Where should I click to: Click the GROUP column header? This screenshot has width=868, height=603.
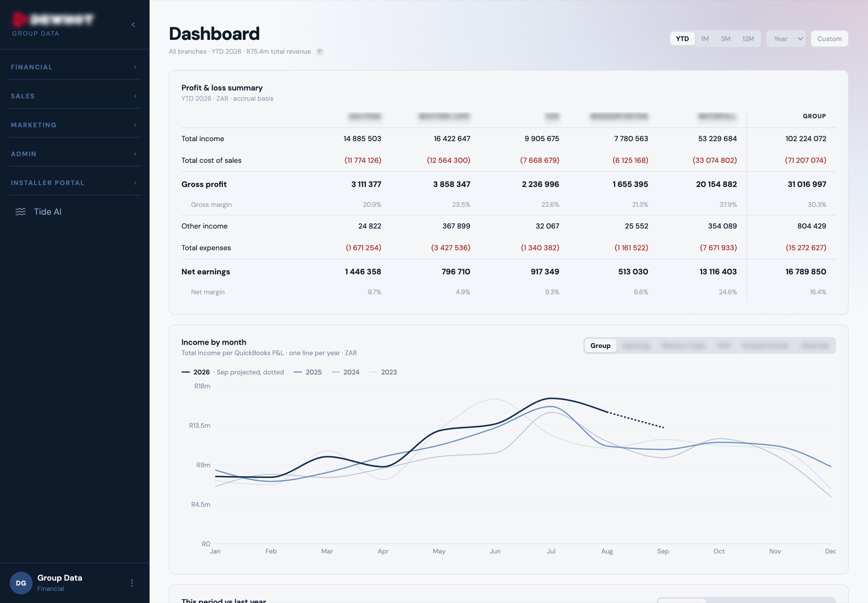[x=814, y=116]
